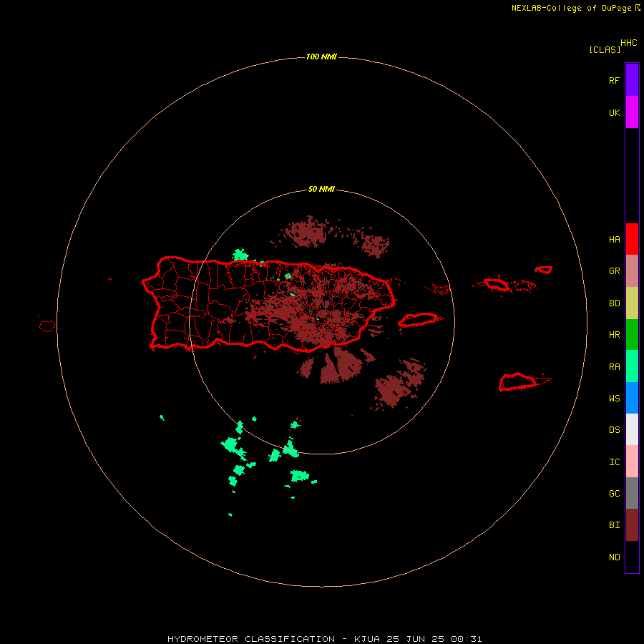
Task: Click the DS white legend swatch
Action: click(x=632, y=429)
